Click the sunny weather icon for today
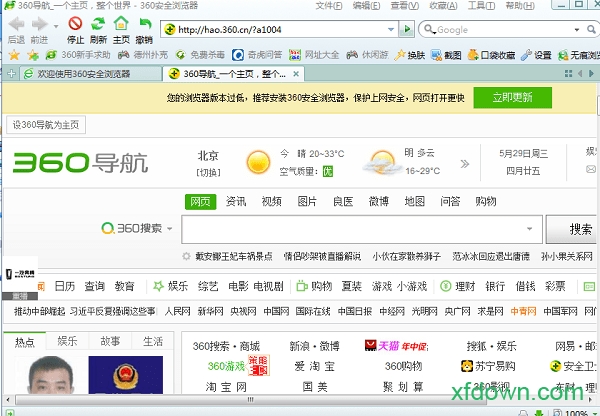The height and width of the screenshot is (416, 600). pos(258,162)
